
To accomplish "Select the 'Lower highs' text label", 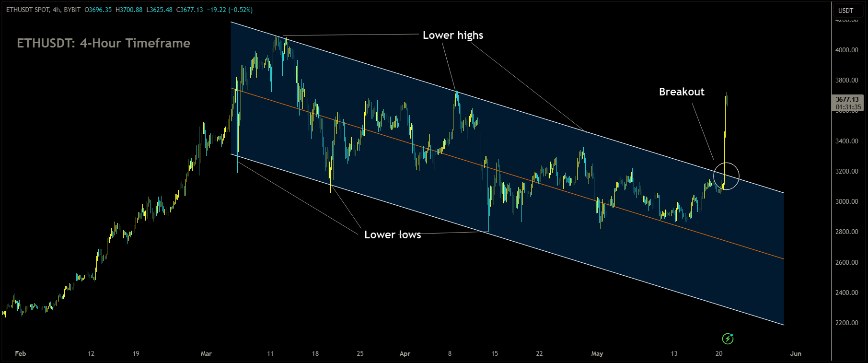I will tap(453, 35).
